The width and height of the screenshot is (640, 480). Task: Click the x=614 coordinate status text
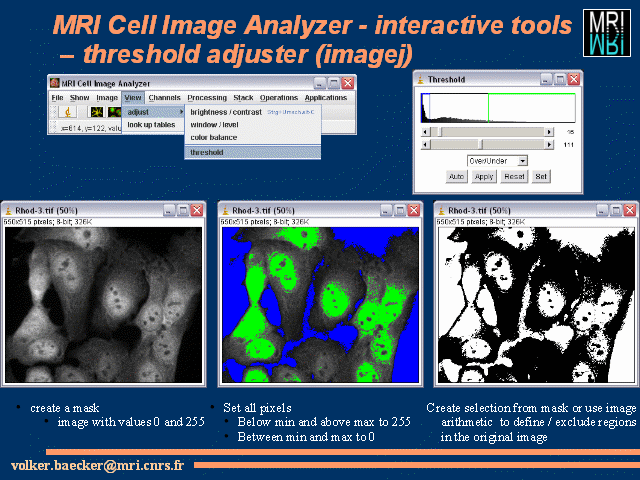point(90,128)
